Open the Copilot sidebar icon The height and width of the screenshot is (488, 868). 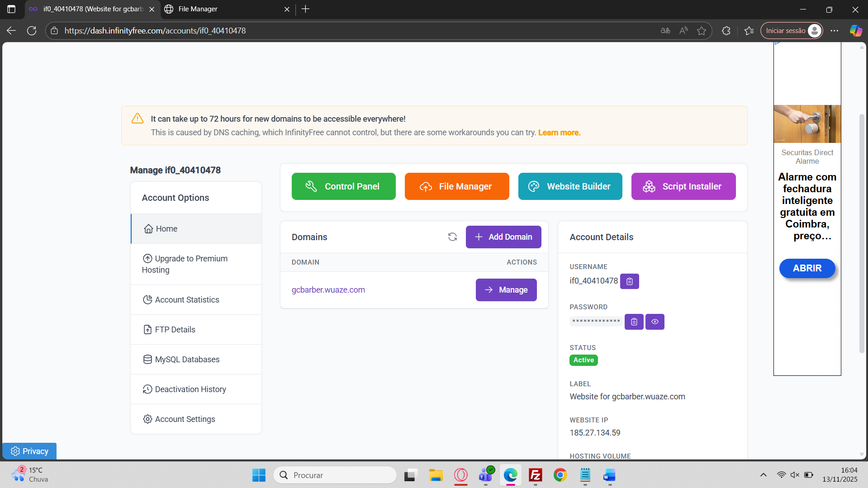pos(855,31)
